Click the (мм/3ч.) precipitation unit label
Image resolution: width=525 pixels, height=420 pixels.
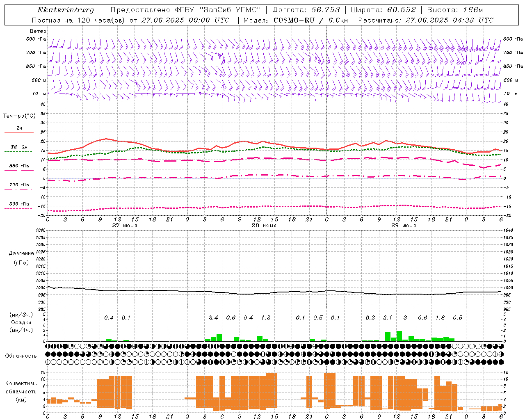[21, 315]
